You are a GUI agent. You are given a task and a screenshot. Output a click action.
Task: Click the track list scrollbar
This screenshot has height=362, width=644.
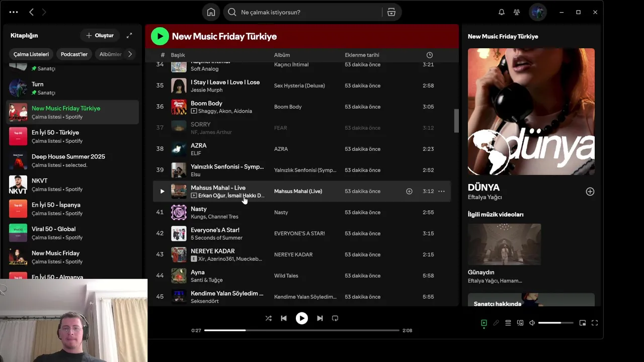pos(456,121)
